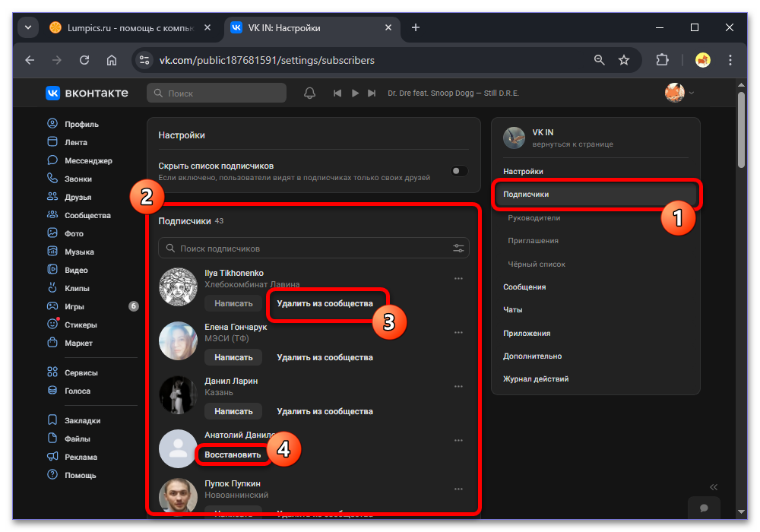This screenshot has width=760, height=532.
Task: Collapse panel with double chevron icon
Action: click(x=714, y=487)
